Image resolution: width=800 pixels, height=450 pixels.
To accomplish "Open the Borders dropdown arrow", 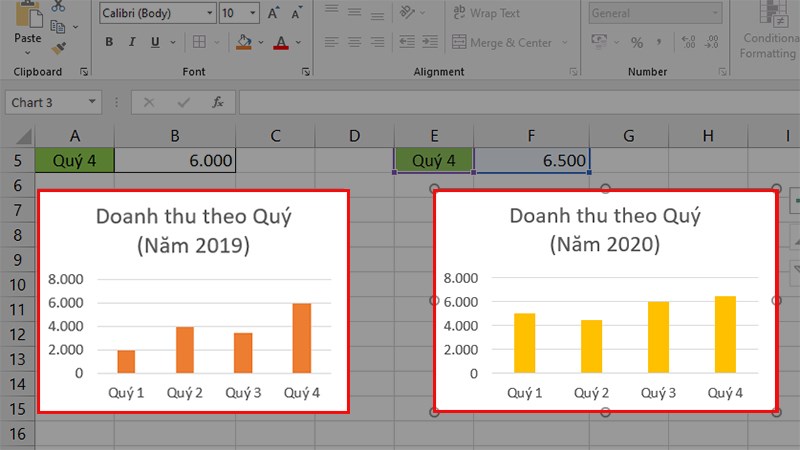I will pyautogui.click(x=217, y=42).
